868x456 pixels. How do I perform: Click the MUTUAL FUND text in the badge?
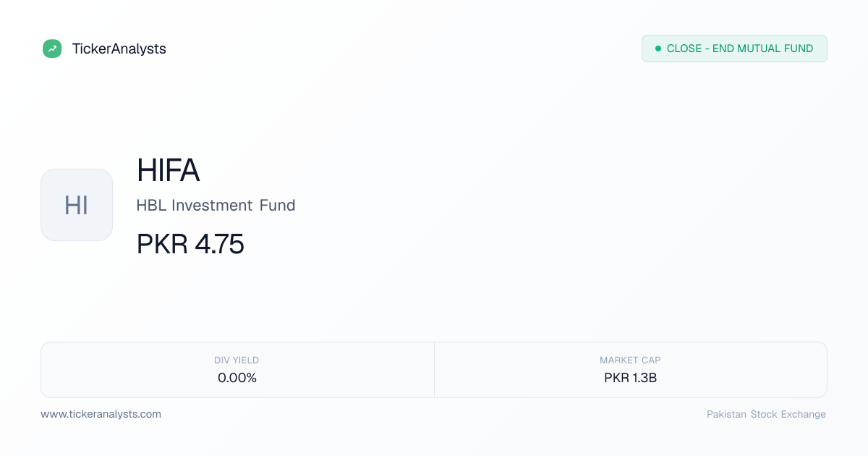pyautogui.click(x=775, y=48)
